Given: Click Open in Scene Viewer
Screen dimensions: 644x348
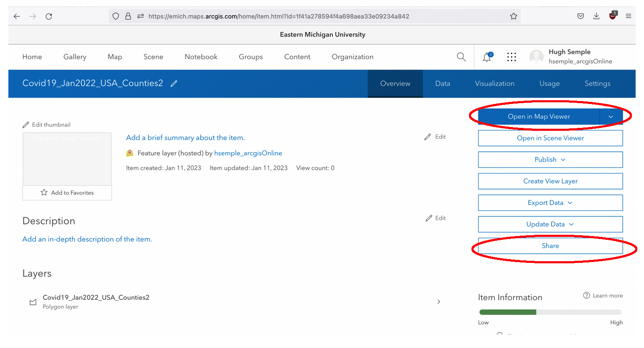Looking at the screenshot, I should pyautogui.click(x=550, y=138).
